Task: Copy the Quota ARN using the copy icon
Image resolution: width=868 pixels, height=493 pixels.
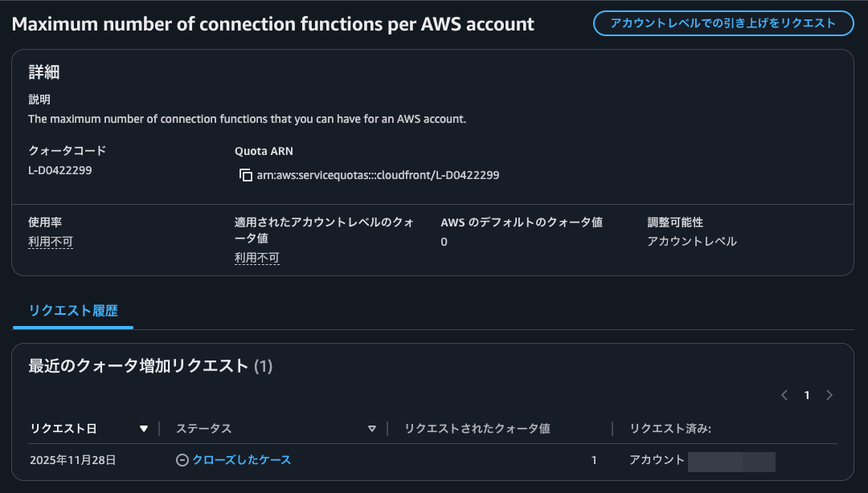Action: pos(246,175)
